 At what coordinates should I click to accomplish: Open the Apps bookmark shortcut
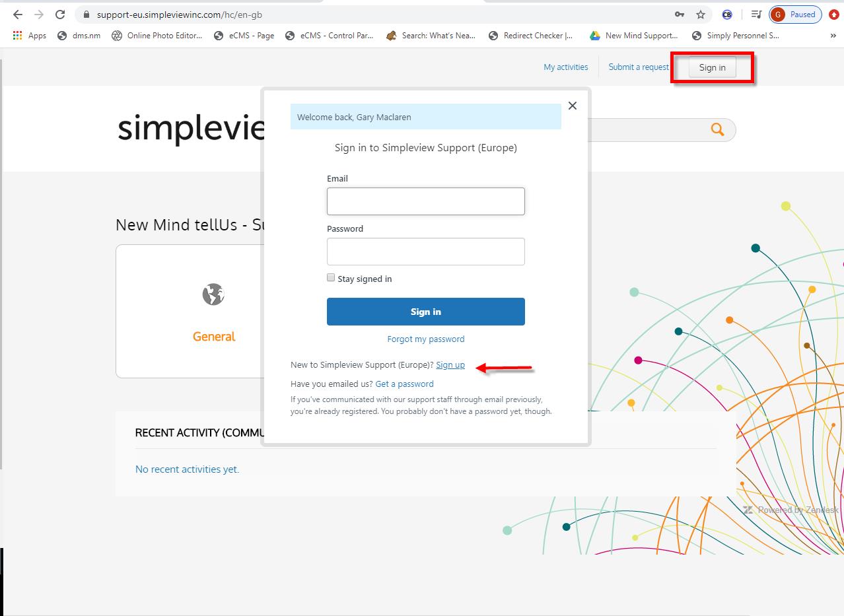point(30,36)
